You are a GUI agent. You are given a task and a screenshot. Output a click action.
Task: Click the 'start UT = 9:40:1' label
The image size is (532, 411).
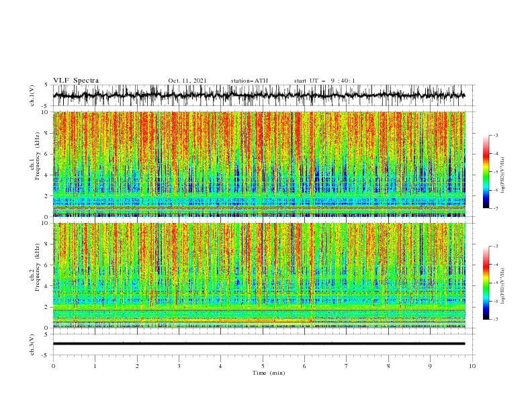click(x=324, y=81)
